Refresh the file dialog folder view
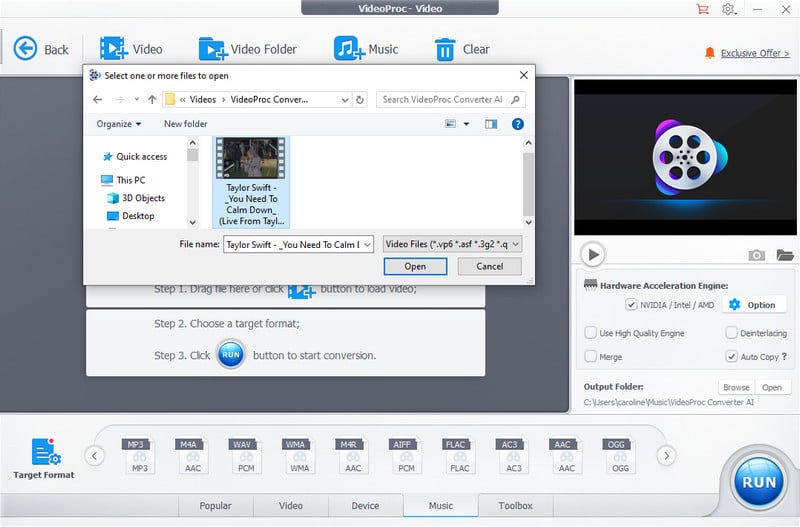The height and width of the screenshot is (527, 800). [x=360, y=100]
